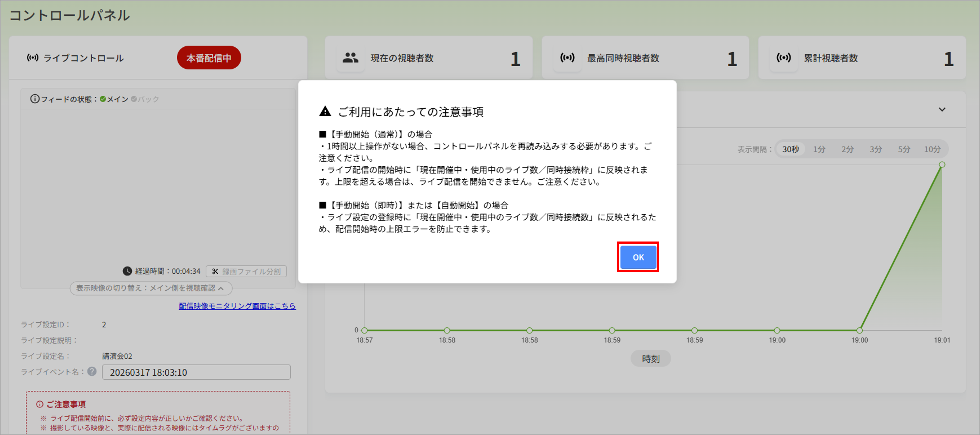Select the 5分 display interval
The height and width of the screenshot is (435, 980).
click(x=904, y=149)
